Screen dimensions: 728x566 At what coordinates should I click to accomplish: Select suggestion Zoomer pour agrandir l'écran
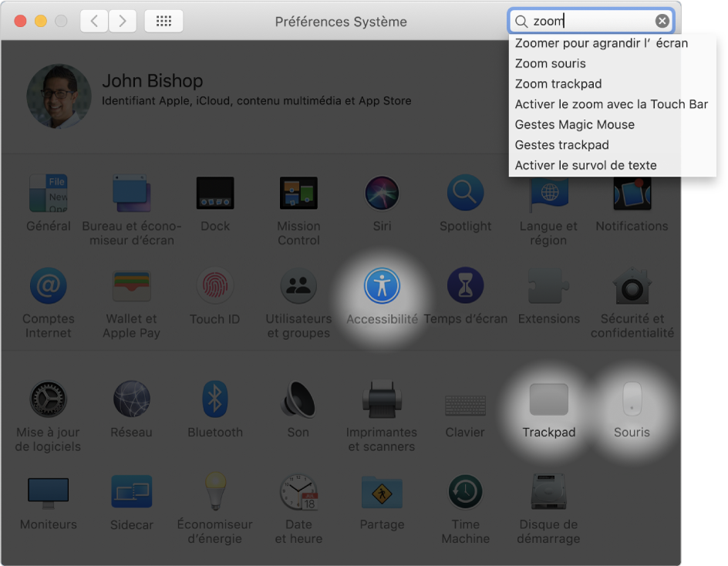612,43
